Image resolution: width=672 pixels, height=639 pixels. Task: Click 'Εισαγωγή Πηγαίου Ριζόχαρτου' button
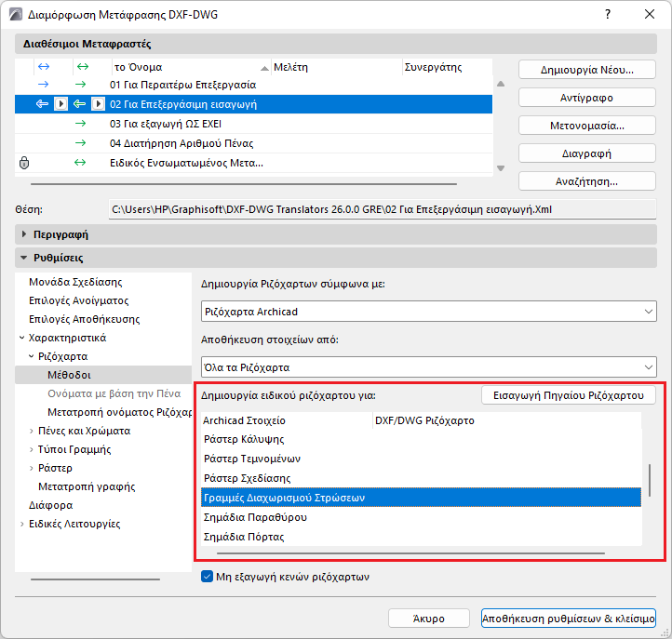click(568, 395)
